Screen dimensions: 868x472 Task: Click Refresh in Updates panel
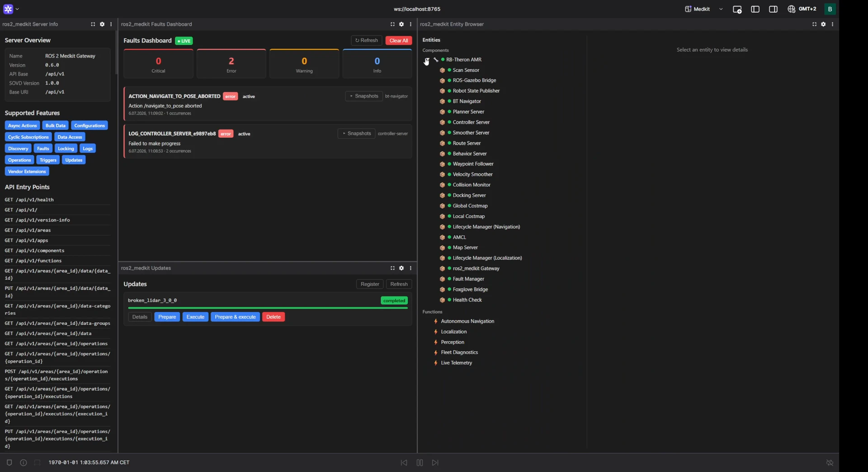[399, 284]
